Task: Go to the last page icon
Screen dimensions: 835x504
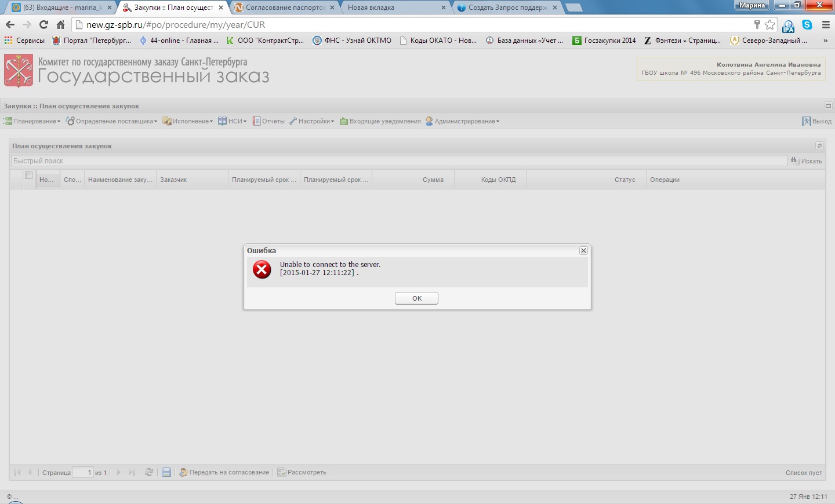Action: pyautogui.click(x=132, y=472)
